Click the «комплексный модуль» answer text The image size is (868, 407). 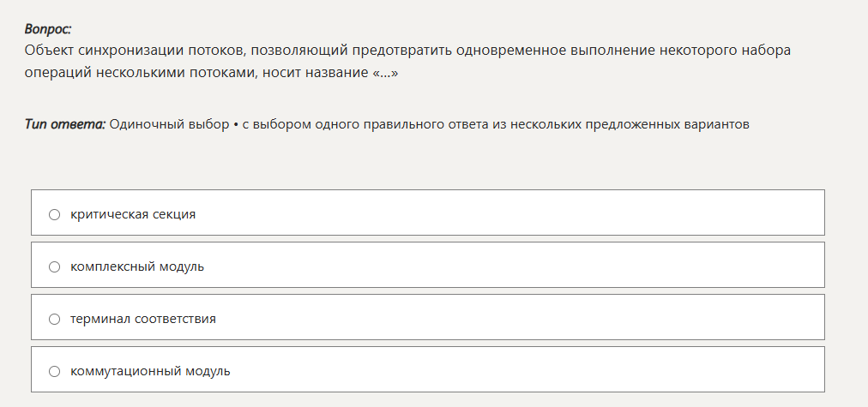click(137, 266)
